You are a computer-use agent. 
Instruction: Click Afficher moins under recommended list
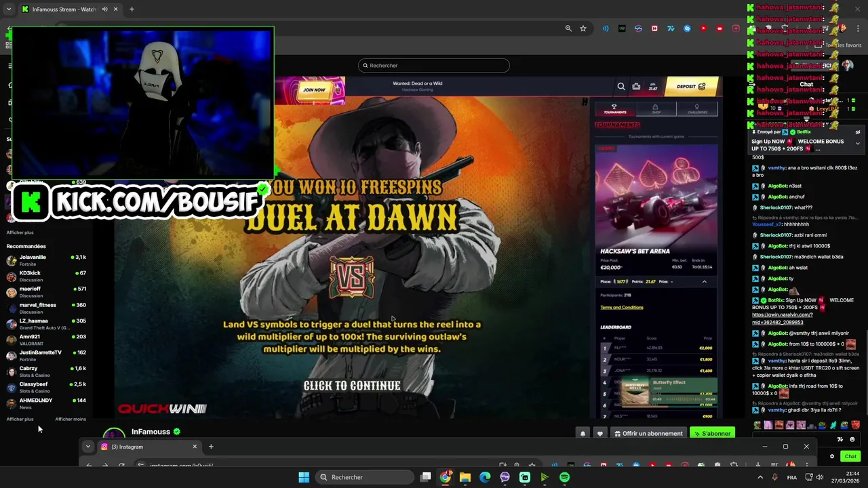click(x=71, y=419)
